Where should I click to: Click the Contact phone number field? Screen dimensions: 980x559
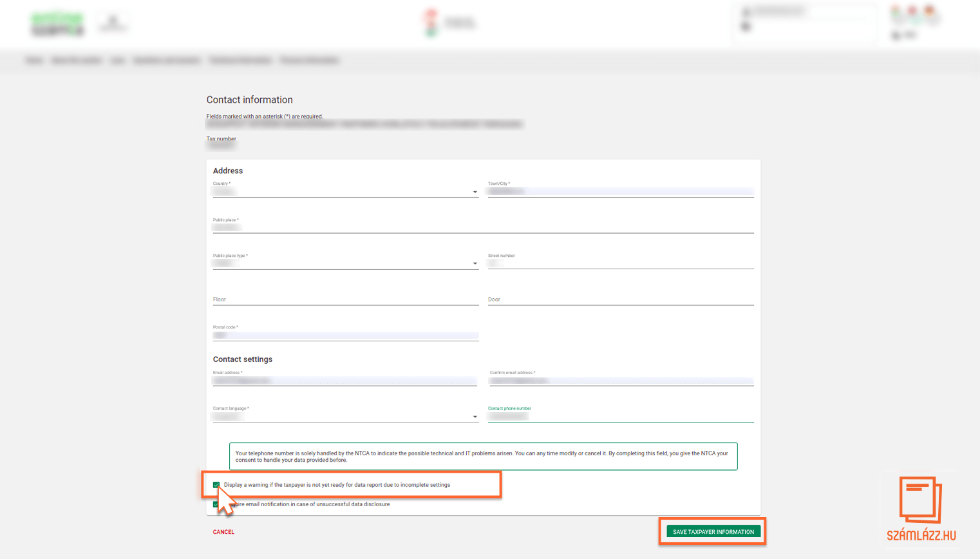click(x=620, y=417)
